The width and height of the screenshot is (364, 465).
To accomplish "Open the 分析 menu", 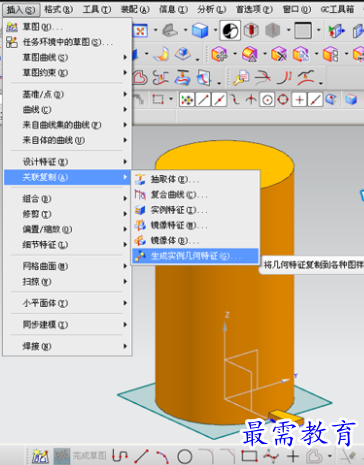I will point(211,9).
